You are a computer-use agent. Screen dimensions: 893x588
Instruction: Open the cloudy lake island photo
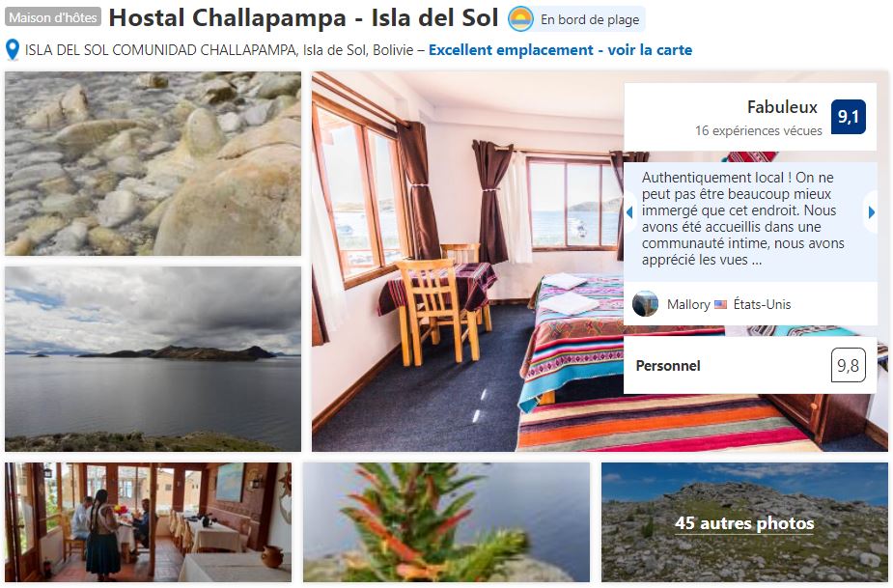[153, 359]
